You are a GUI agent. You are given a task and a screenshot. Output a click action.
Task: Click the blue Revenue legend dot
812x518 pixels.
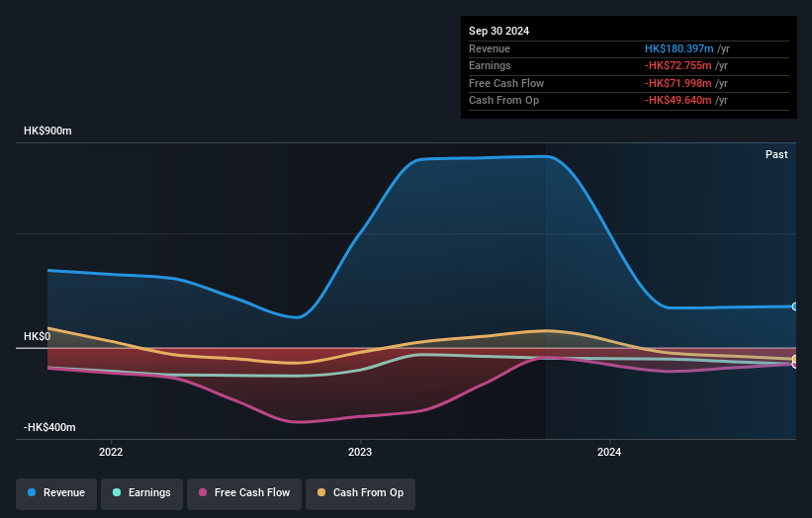(32, 492)
